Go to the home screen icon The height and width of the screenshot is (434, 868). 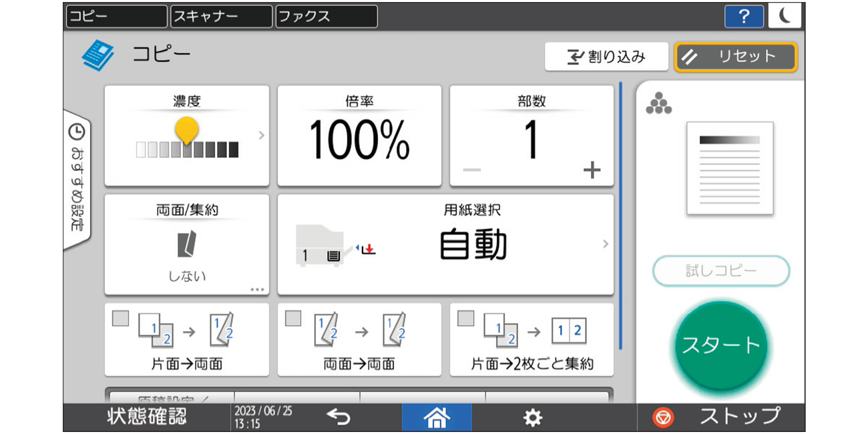pyautogui.click(x=437, y=418)
